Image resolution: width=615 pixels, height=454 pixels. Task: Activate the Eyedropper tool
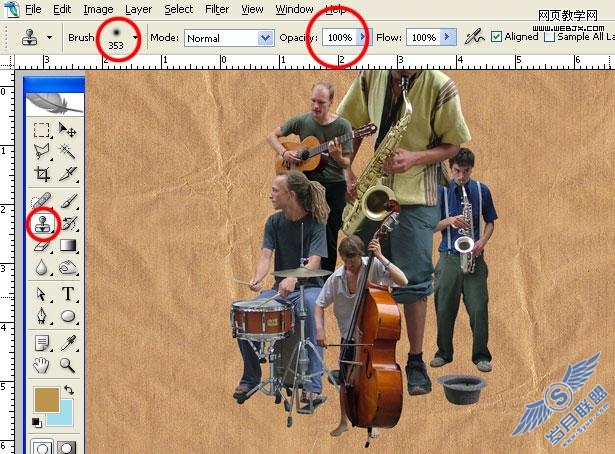pyautogui.click(x=68, y=343)
